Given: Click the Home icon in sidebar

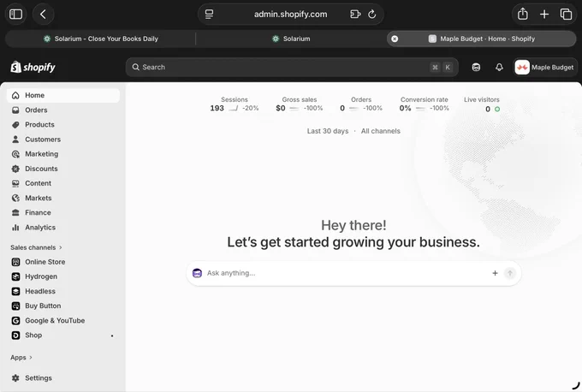Looking at the screenshot, I should point(15,95).
